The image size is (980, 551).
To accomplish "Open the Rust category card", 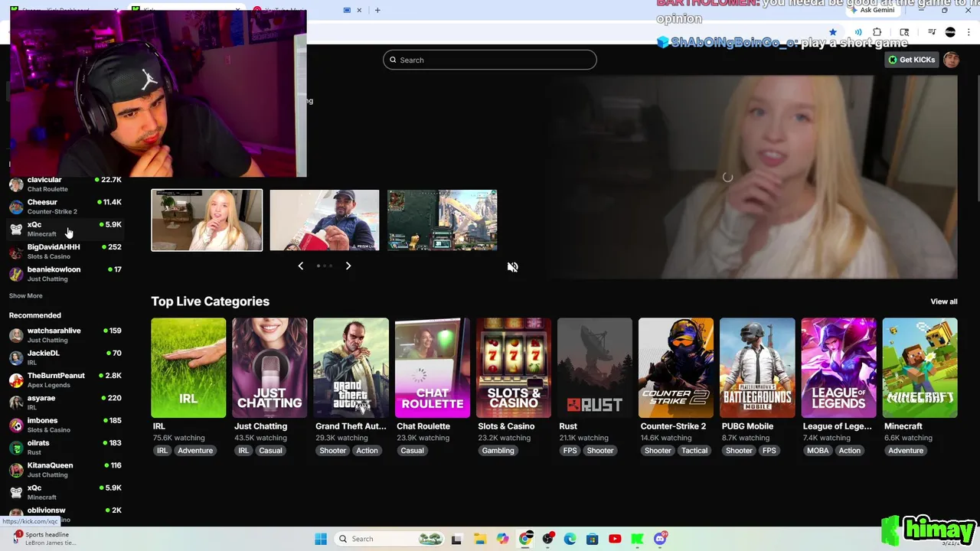I will (x=595, y=368).
